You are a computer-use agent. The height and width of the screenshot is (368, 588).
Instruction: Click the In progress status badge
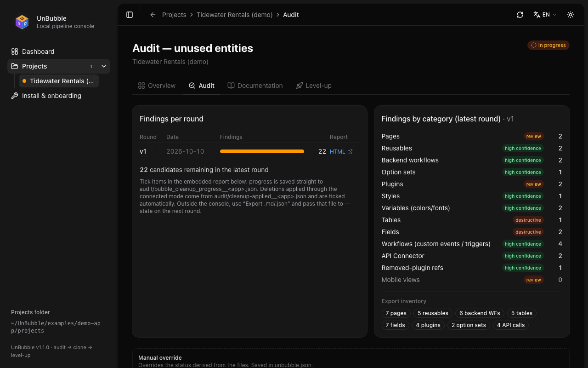tap(548, 45)
